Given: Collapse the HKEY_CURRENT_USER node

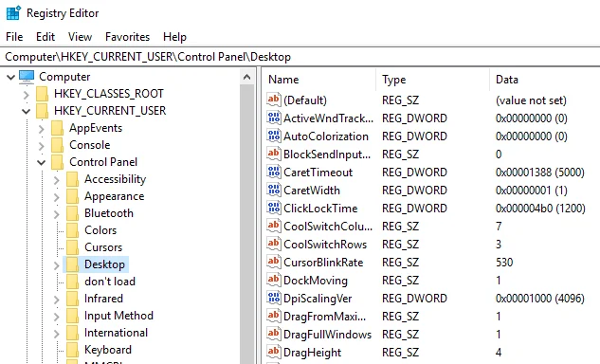Looking at the screenshot, I should 26,112.
